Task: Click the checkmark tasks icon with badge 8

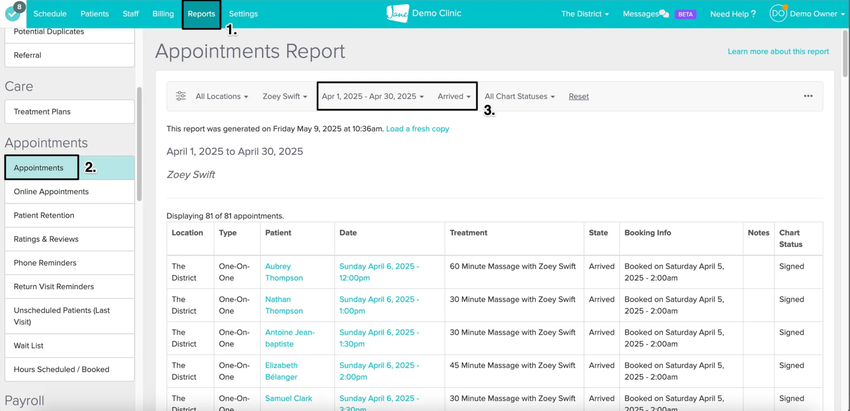Action: (14, 13)
